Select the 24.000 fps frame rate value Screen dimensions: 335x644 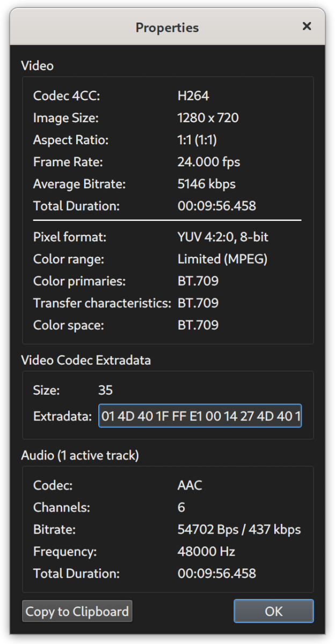point(208,162)
